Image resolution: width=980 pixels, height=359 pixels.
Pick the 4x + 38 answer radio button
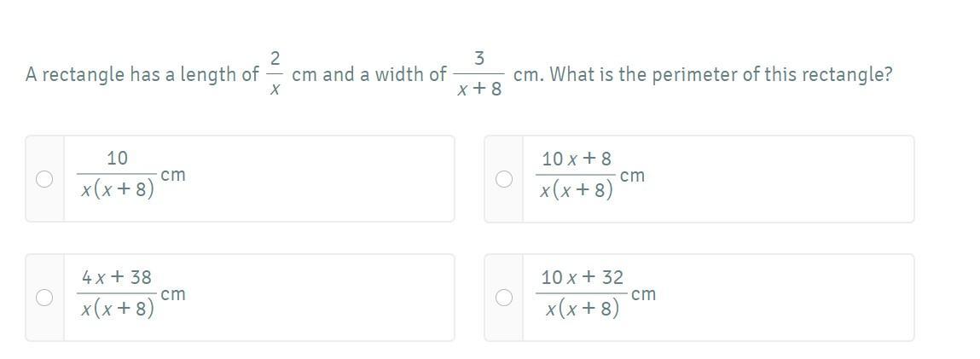[x=44, y=298]
